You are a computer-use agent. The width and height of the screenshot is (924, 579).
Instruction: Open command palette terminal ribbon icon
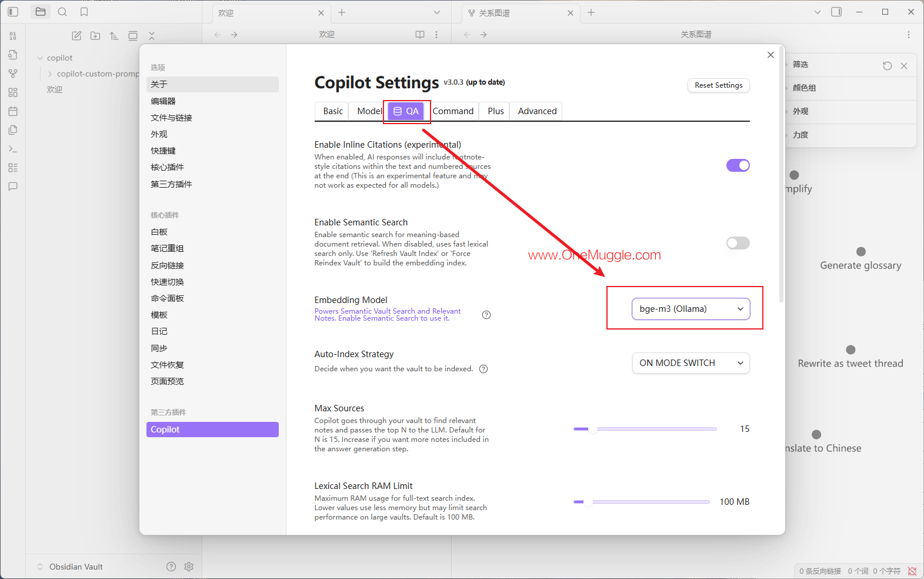click(13, 149)
